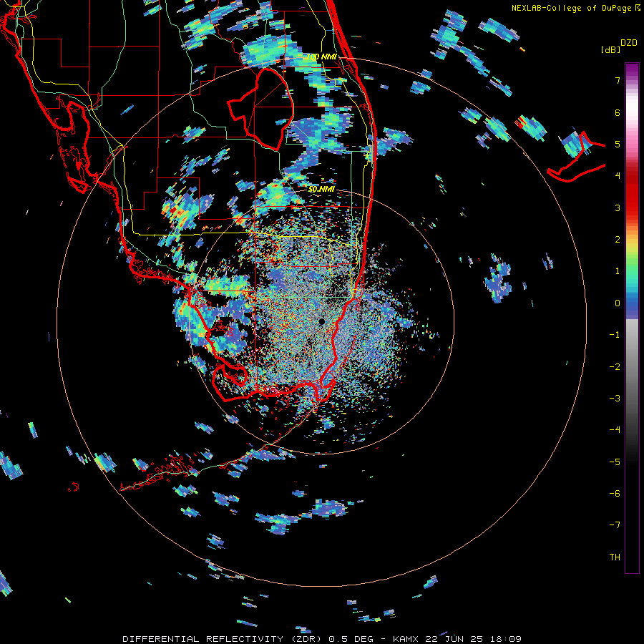Select the 0 tick label on scale
The image size is (644, 644).
[618, 303]
